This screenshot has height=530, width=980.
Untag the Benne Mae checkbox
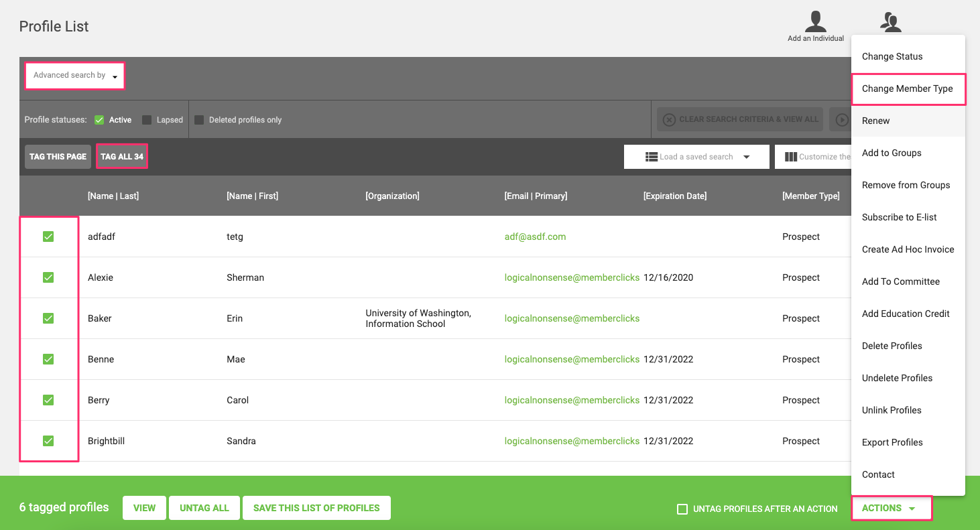48,359
